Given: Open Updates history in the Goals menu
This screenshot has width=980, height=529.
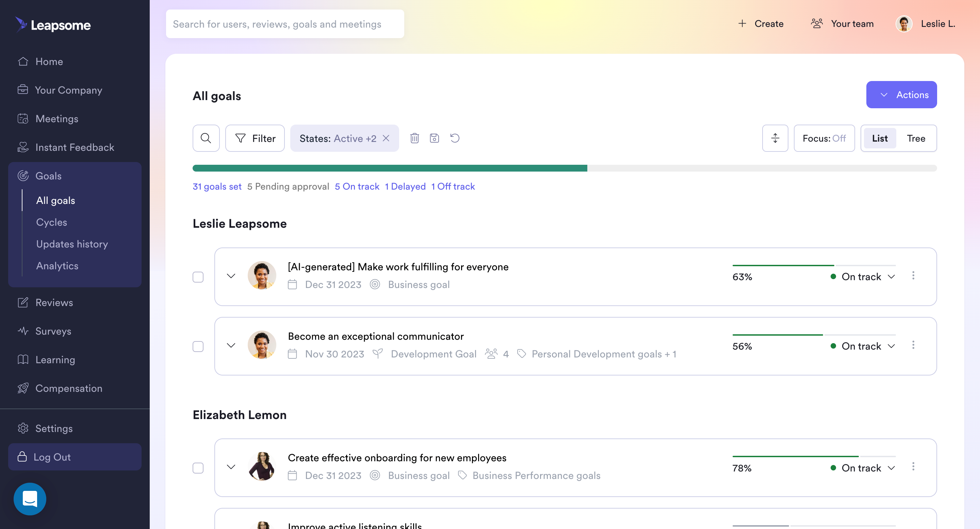Looking at the screenshot, I should click(72, 244).
